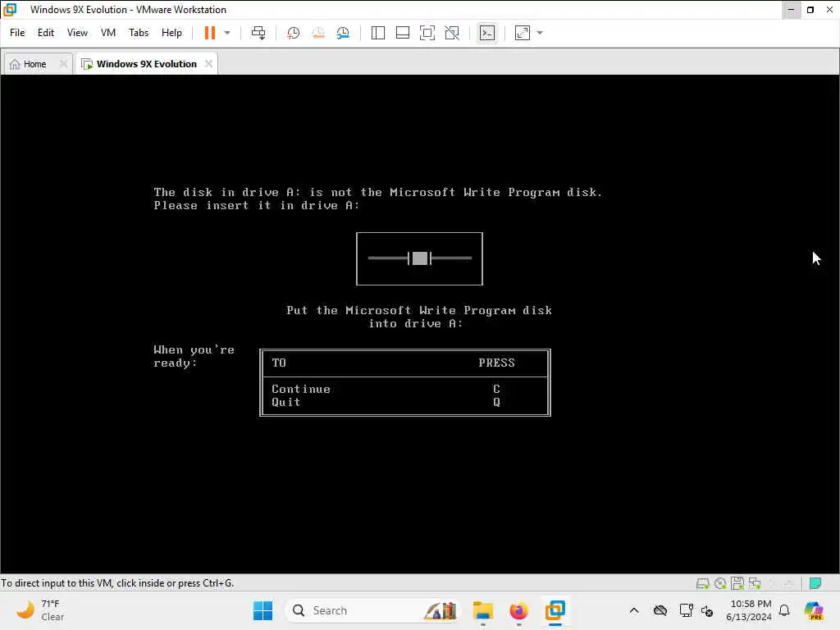Open File Explorer from the taskbar
This screenshot has height=630, width=840.
tap(482, 610)
